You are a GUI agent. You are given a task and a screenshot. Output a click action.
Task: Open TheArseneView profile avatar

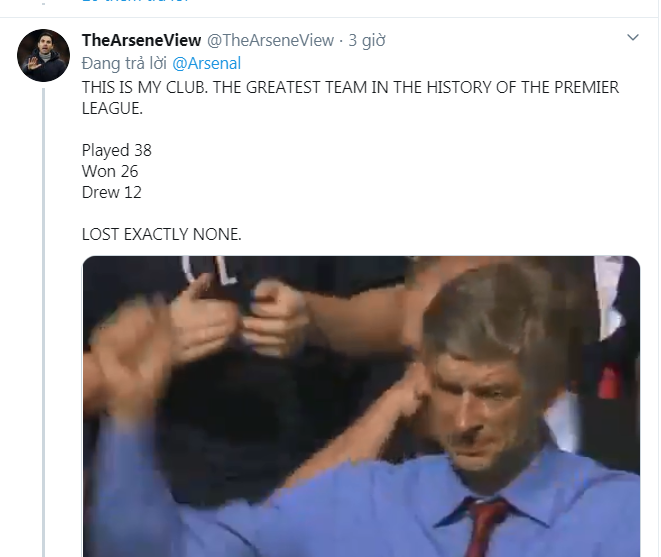(x=44, y=55)
